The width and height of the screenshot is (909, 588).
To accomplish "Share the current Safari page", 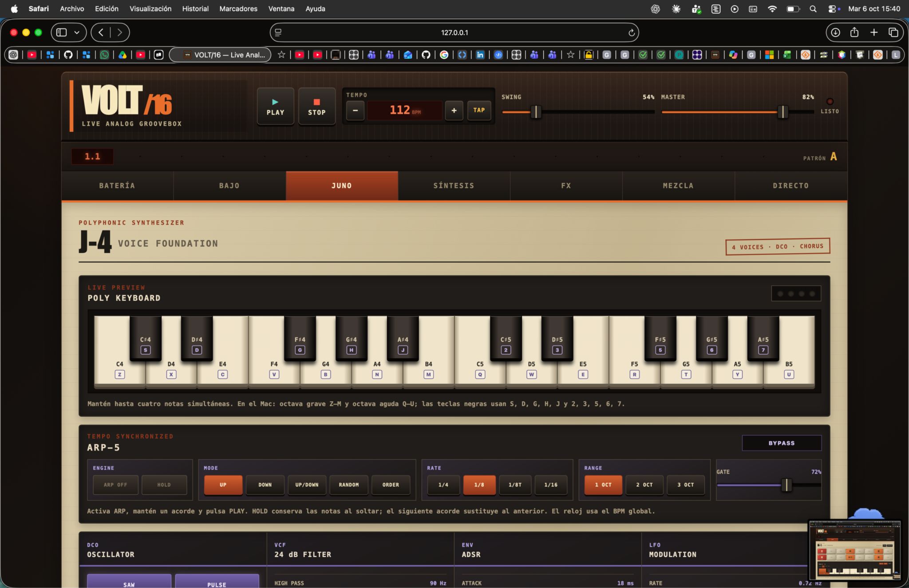I will (x=854, y=32).
